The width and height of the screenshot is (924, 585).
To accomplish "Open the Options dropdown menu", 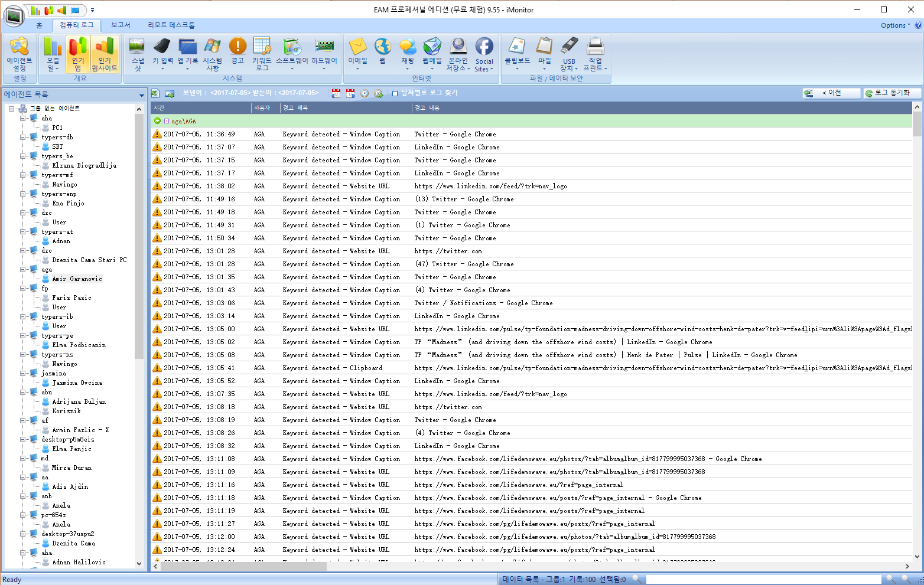I will click(896, 25).
